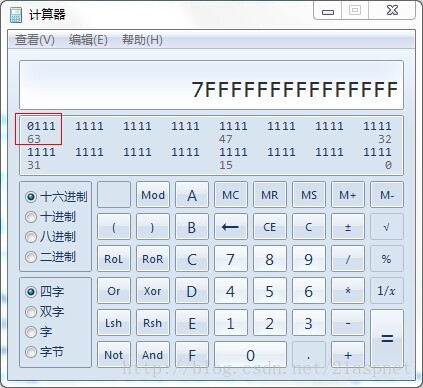This screenshot has width=423, height=388.
Task: Click the calculator title bar icon
Action: tap(16, 14)
